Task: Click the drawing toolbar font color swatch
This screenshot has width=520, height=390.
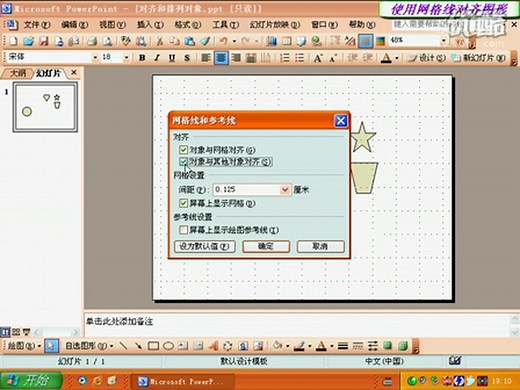Action: [321, 346]
